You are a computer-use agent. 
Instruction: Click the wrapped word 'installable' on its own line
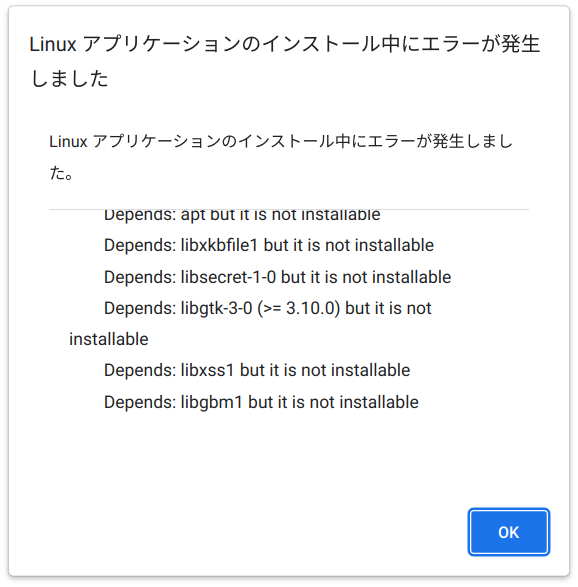pyautogui.click(x=109, y=339)
